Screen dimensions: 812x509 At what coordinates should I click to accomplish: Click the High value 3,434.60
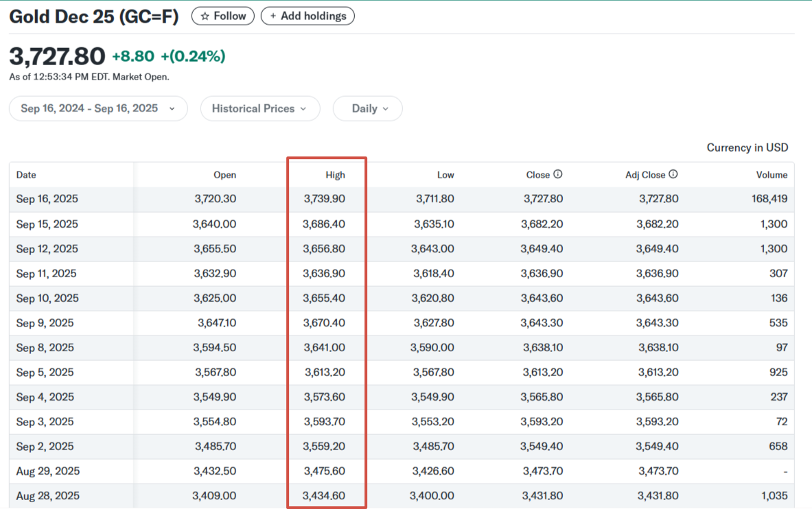coord(324,496)
